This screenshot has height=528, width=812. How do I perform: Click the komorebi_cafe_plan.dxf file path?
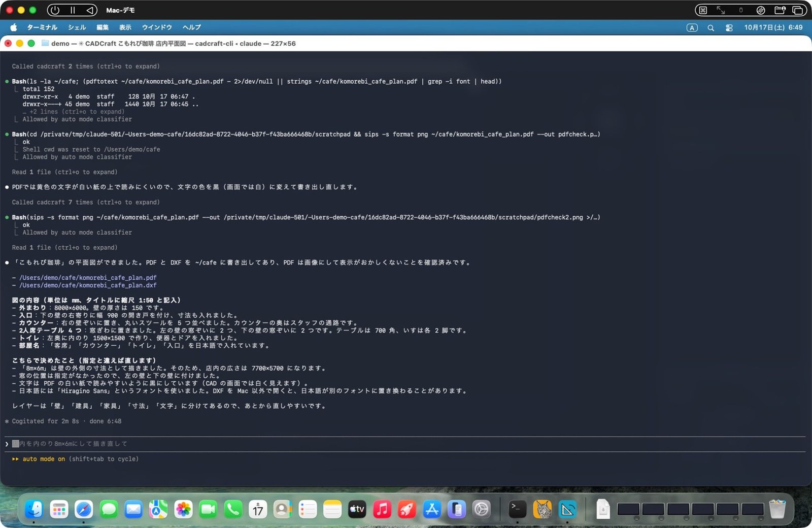tap(88, 285)
